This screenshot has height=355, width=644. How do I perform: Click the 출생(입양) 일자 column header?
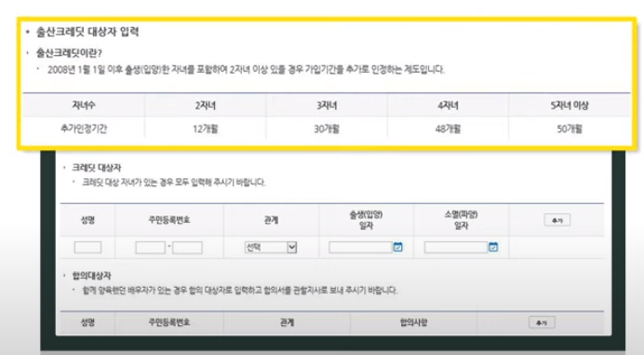366,220
